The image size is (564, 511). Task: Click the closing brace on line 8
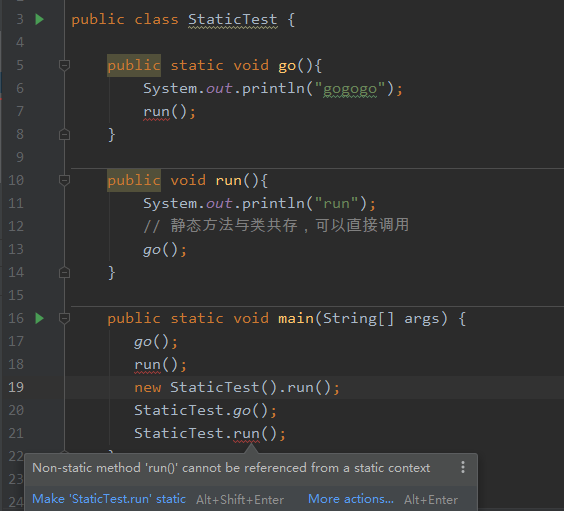(x=112, y=134)
